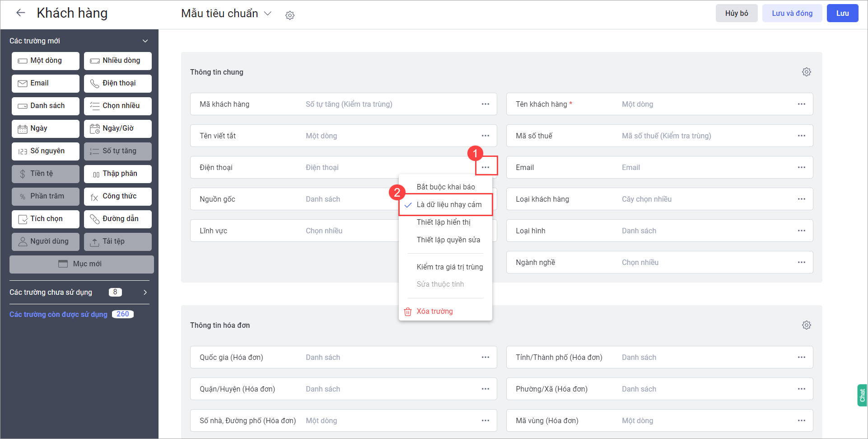
Task: Select the Tiền tệ field type
Action: click(x=46, y=174)
